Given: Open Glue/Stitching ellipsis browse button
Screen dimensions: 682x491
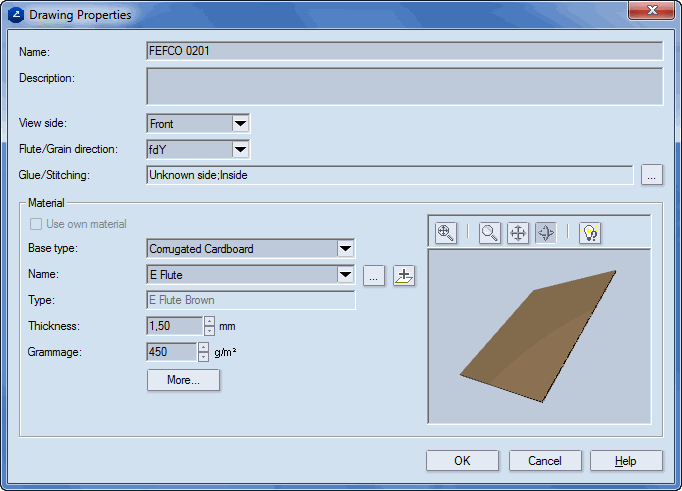Looking at the screenshot, I should tap(651, 175).
